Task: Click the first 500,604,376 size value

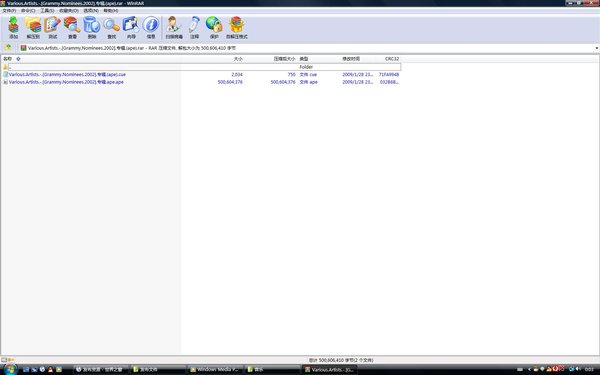Action: (230, 82)
